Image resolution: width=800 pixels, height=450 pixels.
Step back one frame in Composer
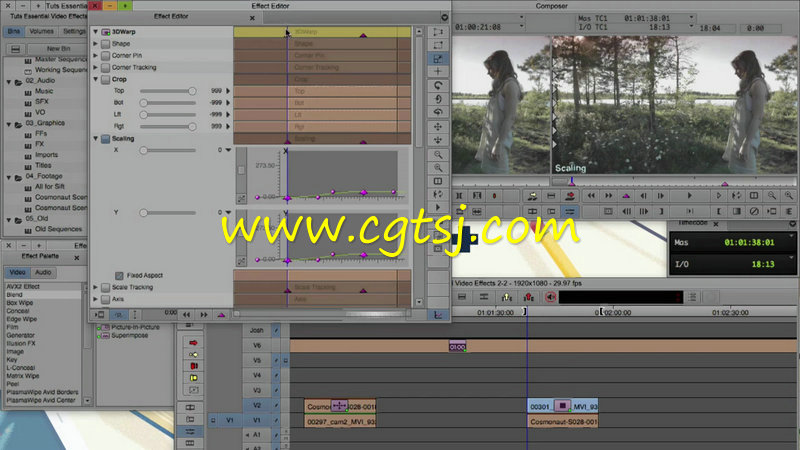click(643, 195)
